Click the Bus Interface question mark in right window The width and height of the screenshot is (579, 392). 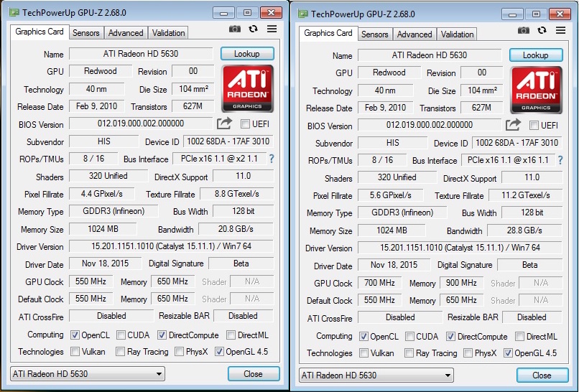(x=560, y=160)
